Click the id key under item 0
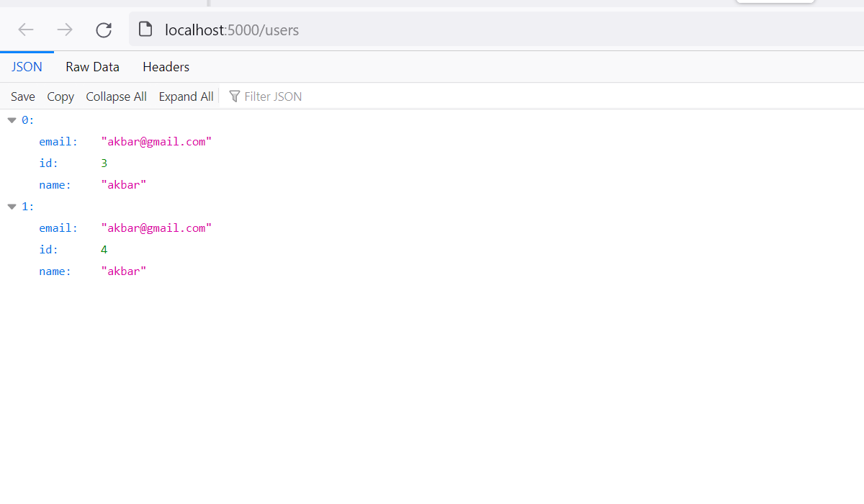Screen dimensions: 864x504 (49, 163)
